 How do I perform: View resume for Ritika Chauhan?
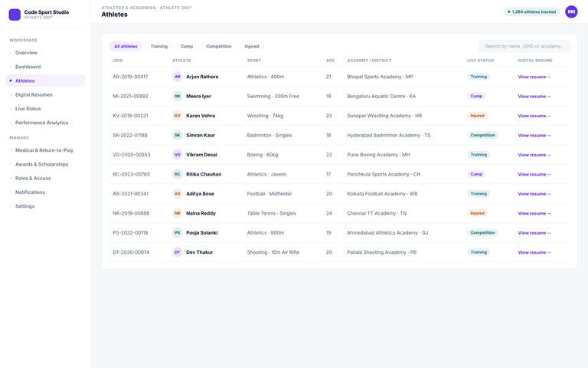click(534, 174)
